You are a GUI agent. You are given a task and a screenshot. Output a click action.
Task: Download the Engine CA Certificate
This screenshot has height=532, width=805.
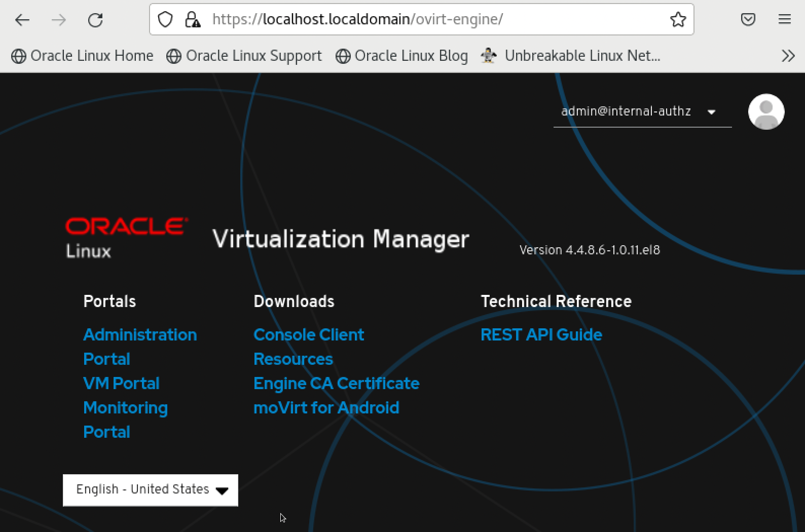pyautogui.click(x=336, y=384)
